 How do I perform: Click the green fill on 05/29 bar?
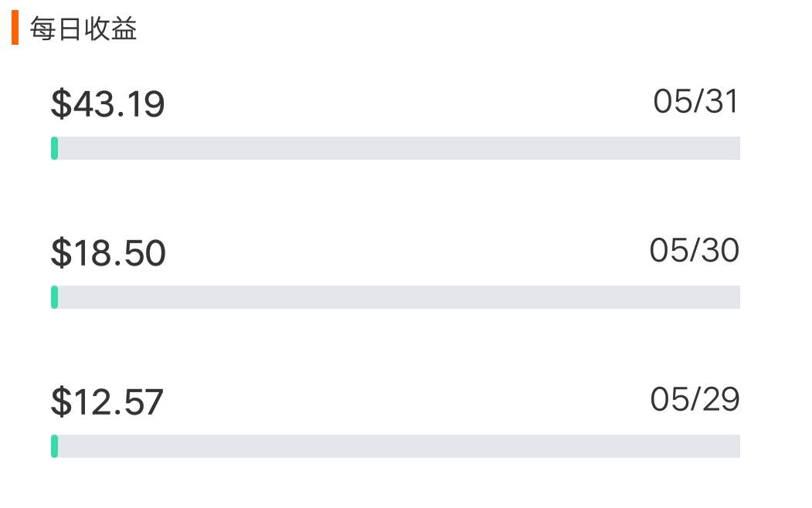[x=54, y=446]
